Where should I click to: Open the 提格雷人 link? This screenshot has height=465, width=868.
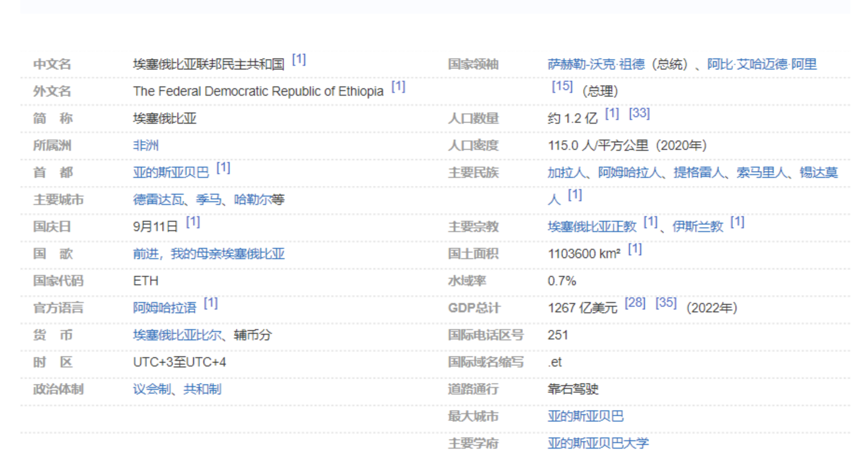[x=699, y=173]
